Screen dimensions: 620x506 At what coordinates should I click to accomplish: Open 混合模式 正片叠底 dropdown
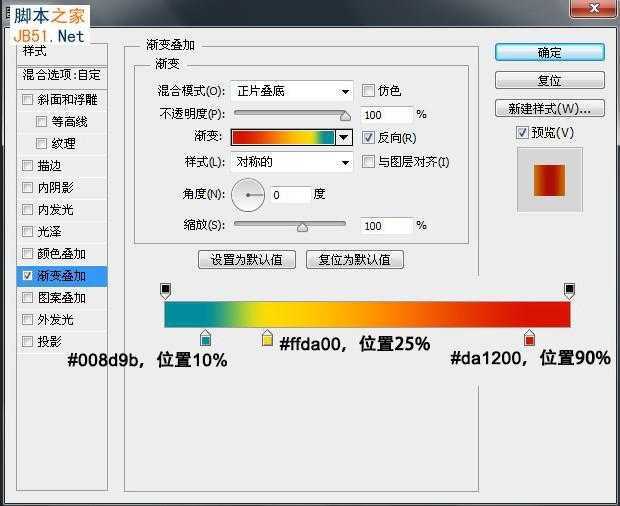[x=292, y=91]
